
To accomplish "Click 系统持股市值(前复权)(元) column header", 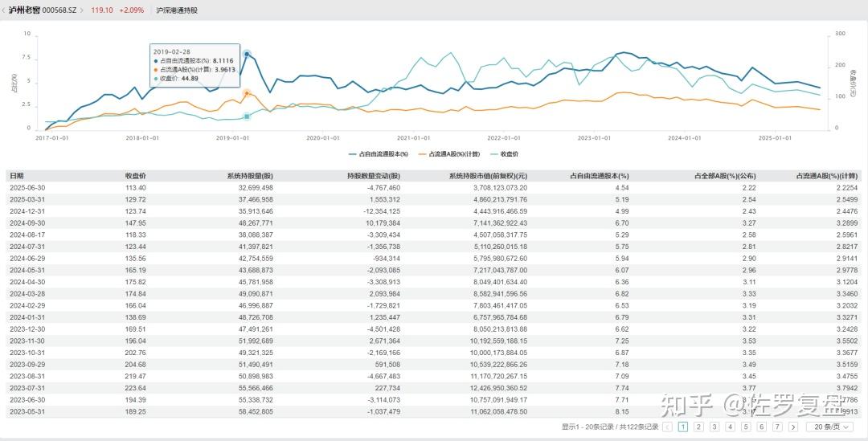I will [489, 176].
